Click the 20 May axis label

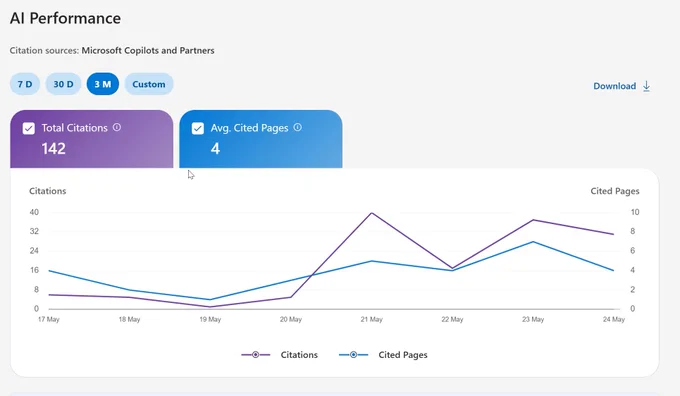click(291, 319)
